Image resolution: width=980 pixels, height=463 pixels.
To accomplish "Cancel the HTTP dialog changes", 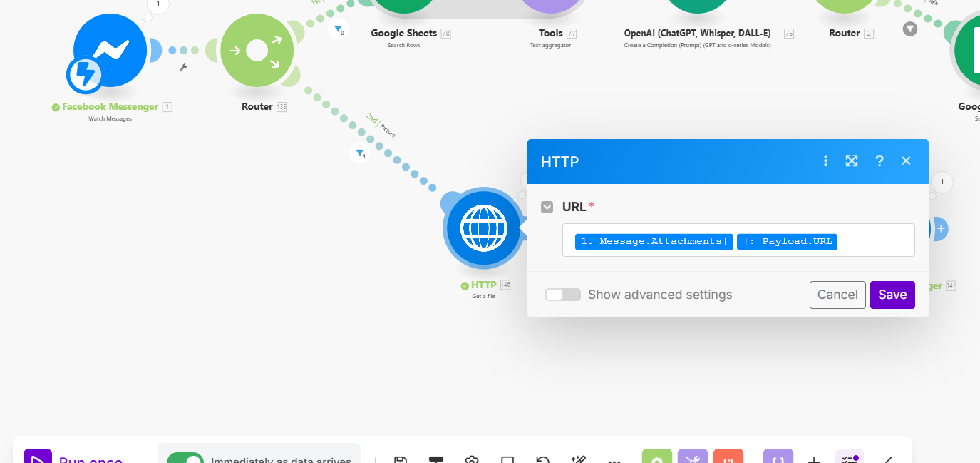I will pos(837,295).
